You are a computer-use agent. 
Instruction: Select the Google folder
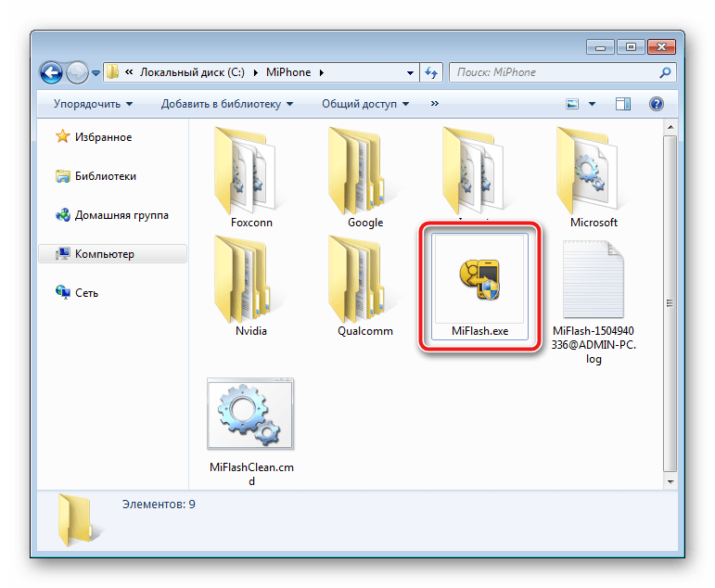364,178
